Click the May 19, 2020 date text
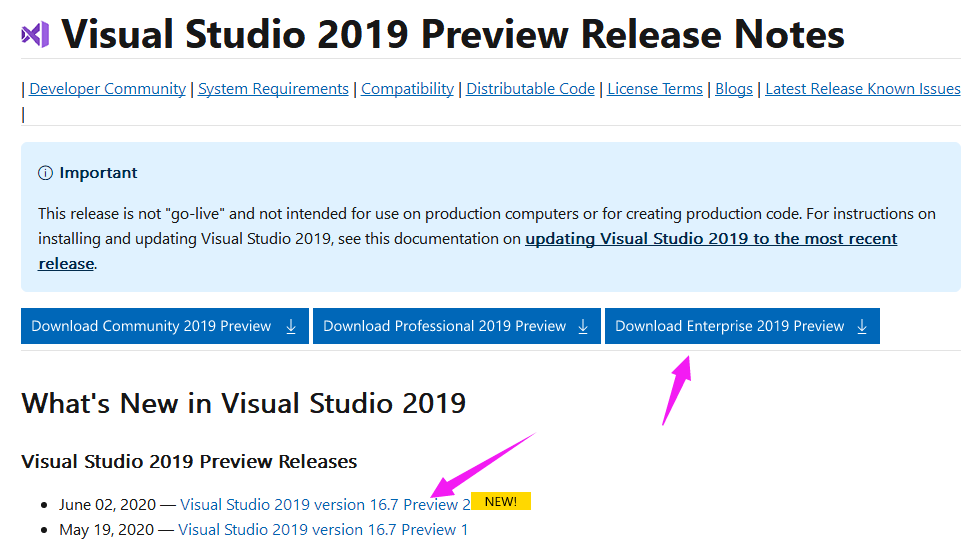The height and width of the screenshot is (554, 970). click(x=106, y=530)
